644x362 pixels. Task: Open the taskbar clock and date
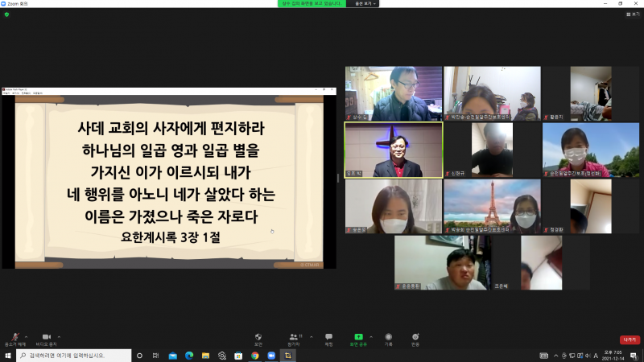613,356
